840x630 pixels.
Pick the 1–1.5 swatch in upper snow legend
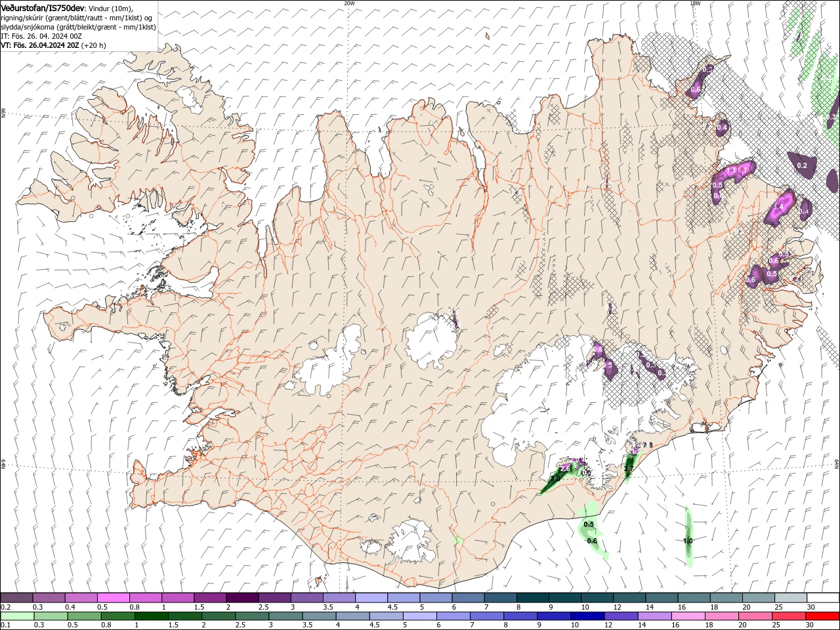[177, 597]
